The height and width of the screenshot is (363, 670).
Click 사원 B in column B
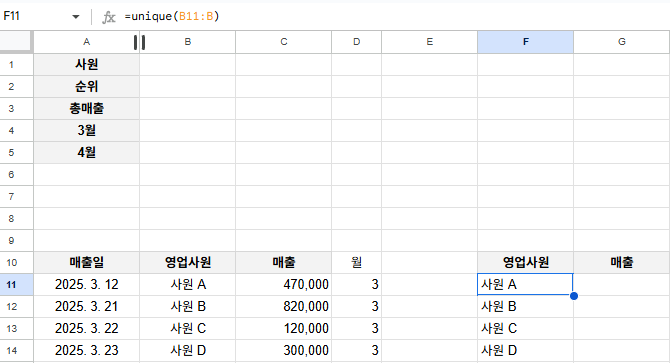point(188,307)
